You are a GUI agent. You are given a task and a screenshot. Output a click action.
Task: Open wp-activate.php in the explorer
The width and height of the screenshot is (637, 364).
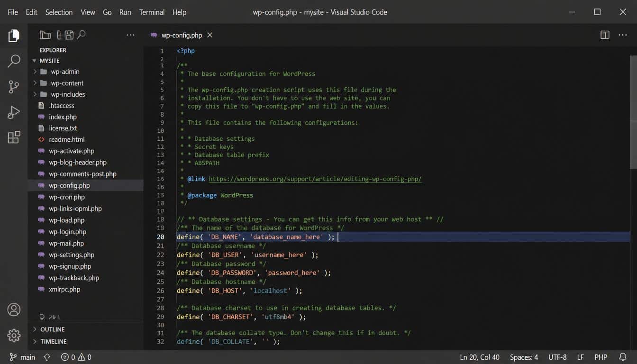(x=72, y=151)
